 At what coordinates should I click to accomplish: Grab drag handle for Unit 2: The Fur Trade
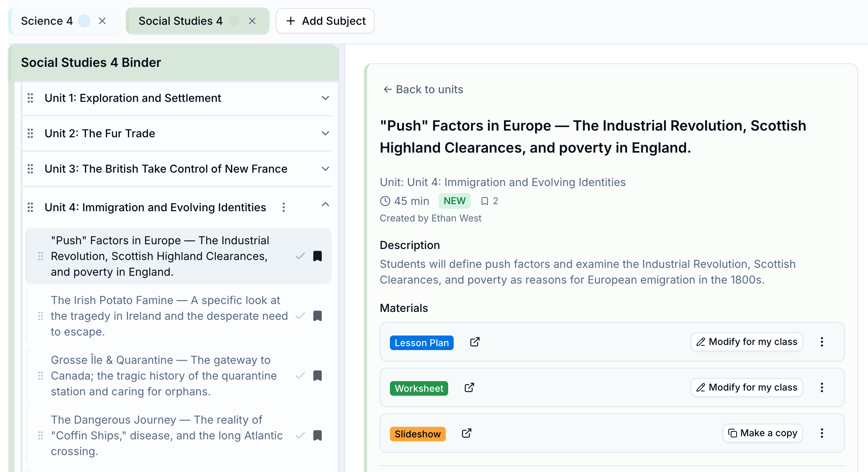pos(30,133)
